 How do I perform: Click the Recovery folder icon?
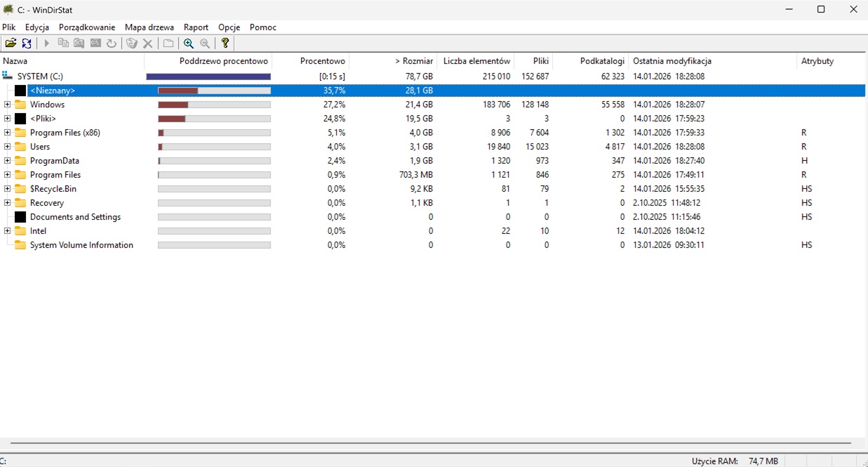click(x=20, y=203)
